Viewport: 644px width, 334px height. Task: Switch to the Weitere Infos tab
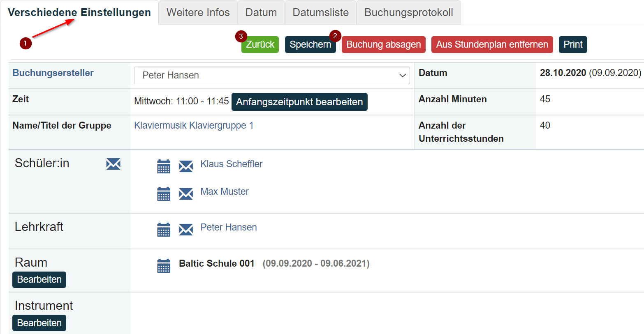198,12
